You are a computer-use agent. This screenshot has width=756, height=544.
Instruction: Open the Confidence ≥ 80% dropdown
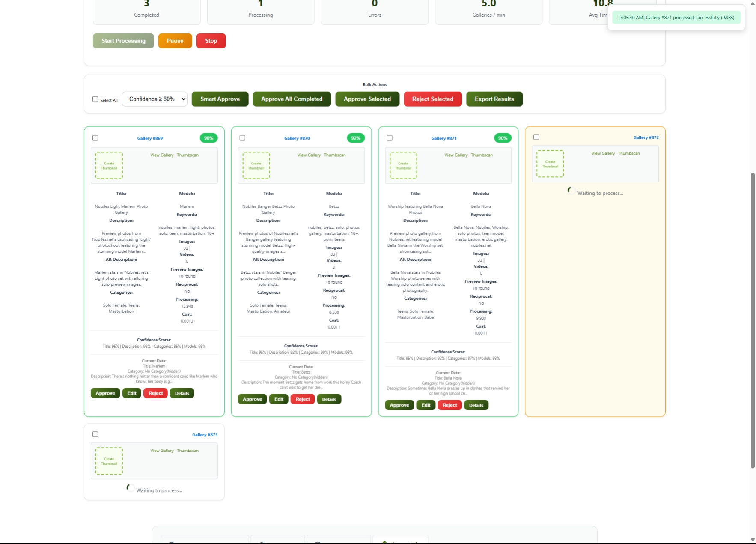155,99
